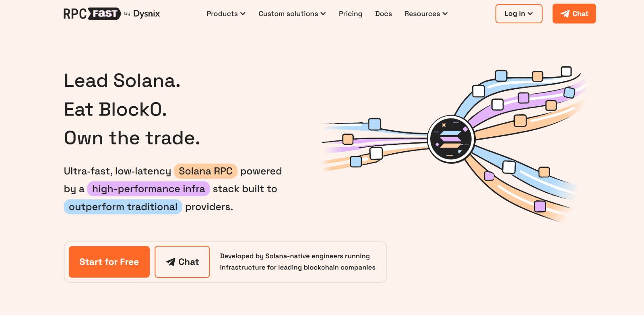Expand the Products chevron arrow

coord(243,14)
